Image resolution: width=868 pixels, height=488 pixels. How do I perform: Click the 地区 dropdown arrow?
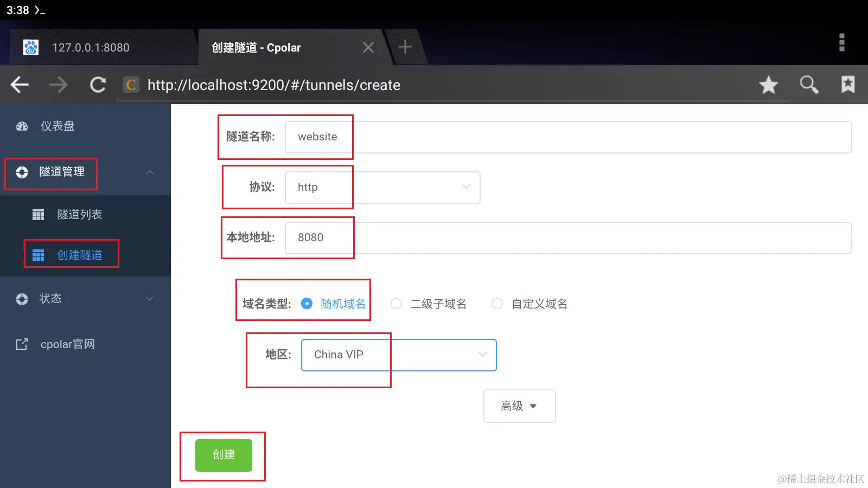point(482,355)
